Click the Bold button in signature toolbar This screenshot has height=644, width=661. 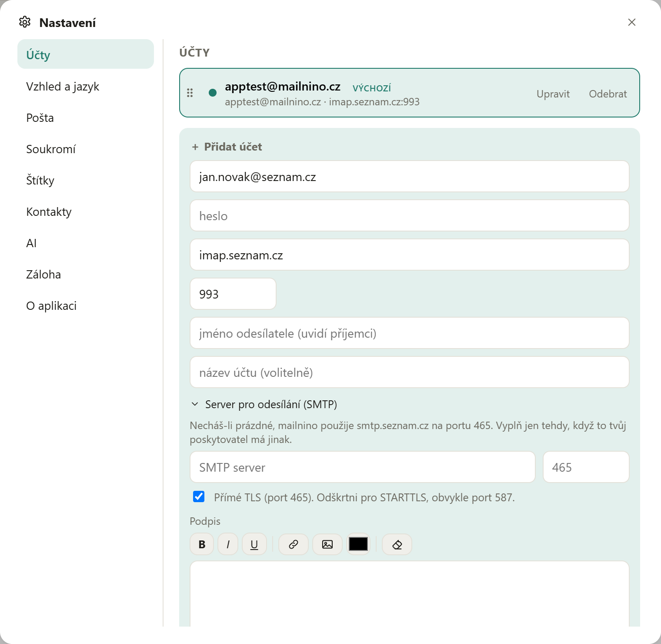click(x=202, y=544)
